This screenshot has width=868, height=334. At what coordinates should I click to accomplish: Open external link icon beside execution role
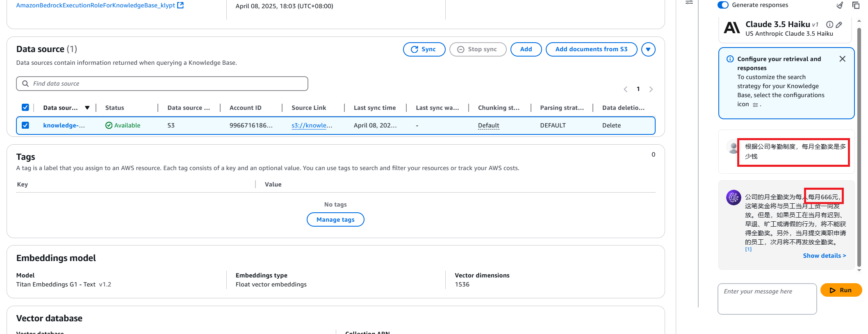pyautogui.click(x=180, y=5)
